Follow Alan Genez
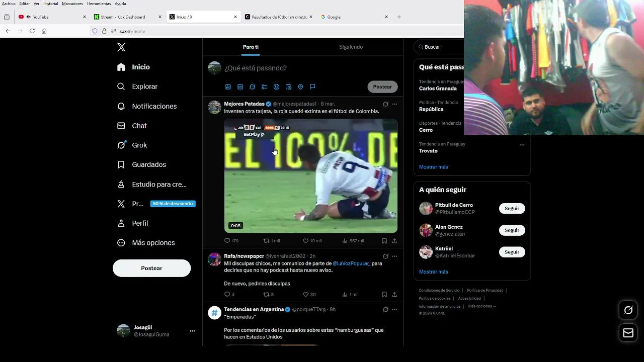Viewport: 644px width, 362px height. pos(512,230)
